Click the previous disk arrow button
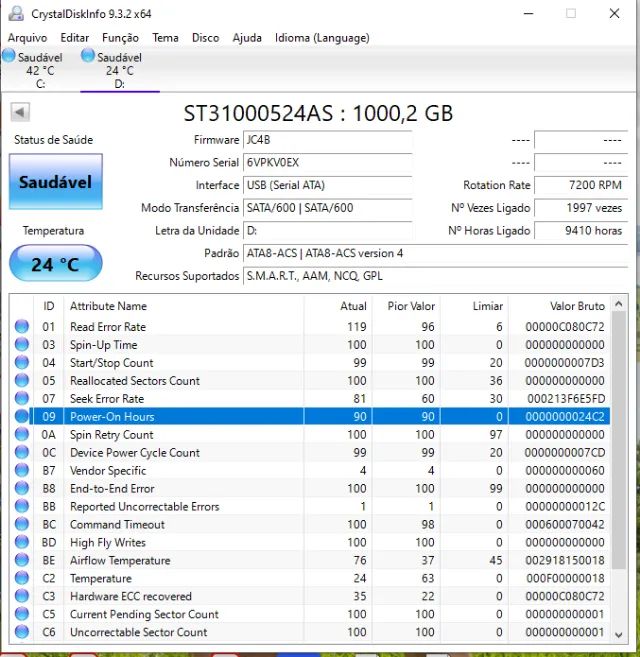The width and height of the screenshot is (640, 657). pyautogui.click(x=20, y=112)
